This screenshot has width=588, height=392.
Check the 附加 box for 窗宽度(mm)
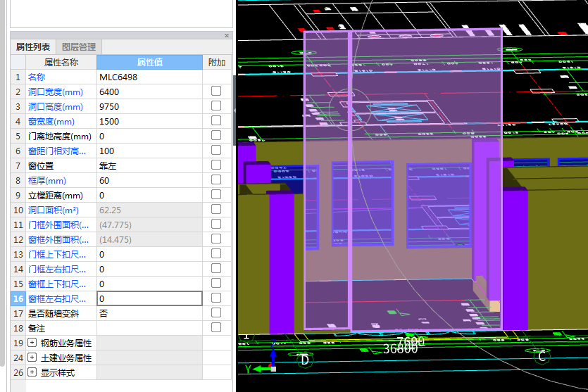pos(216,120)
